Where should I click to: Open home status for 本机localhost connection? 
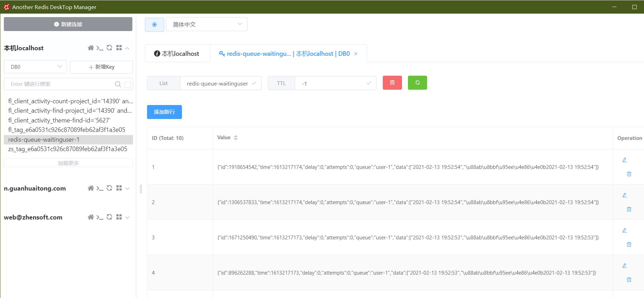91,48
